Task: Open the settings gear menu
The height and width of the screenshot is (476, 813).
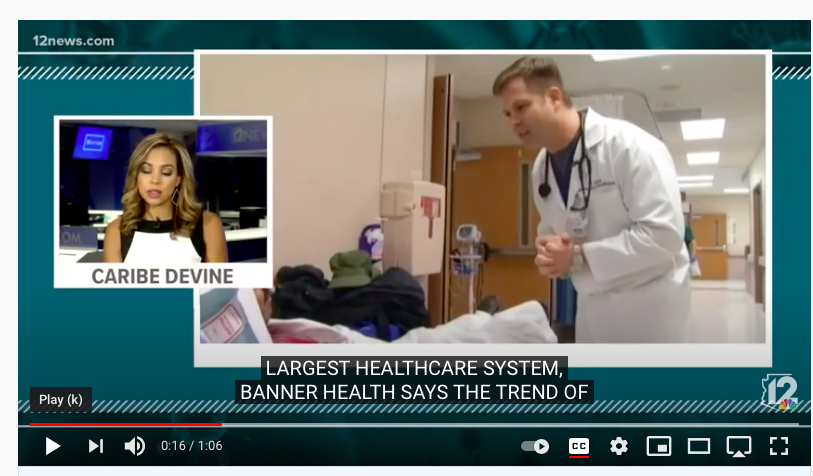Action: click(x=619, y=446)
